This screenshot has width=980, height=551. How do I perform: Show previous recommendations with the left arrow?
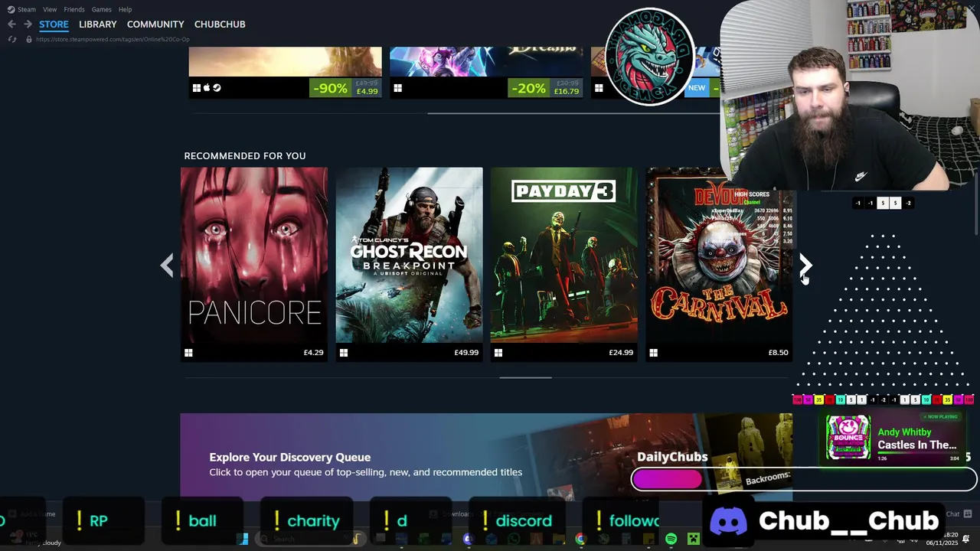[166, 266]
